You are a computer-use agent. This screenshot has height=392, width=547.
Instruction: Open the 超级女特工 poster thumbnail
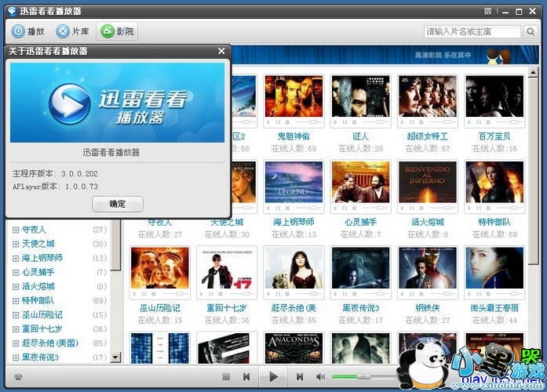(428, 96)
